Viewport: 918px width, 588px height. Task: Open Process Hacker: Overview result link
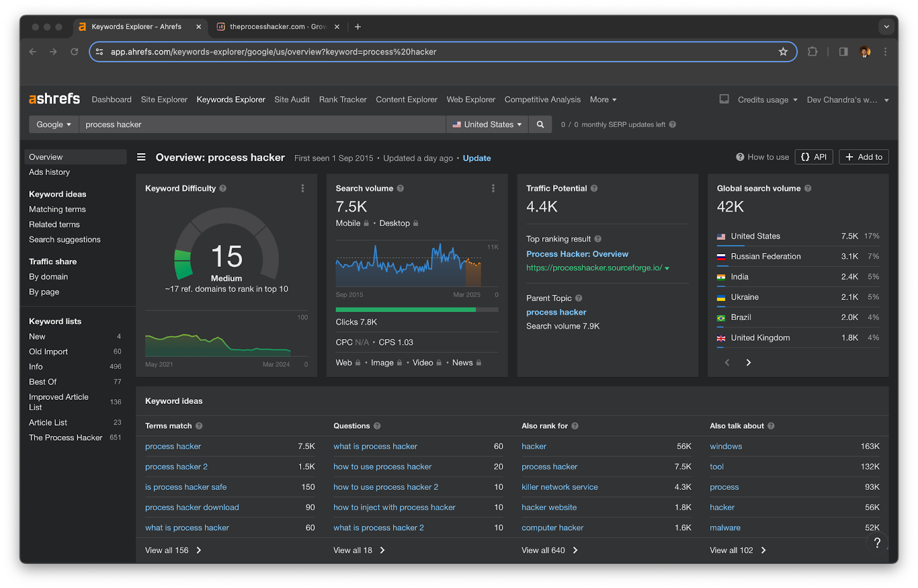pos(577,254)
